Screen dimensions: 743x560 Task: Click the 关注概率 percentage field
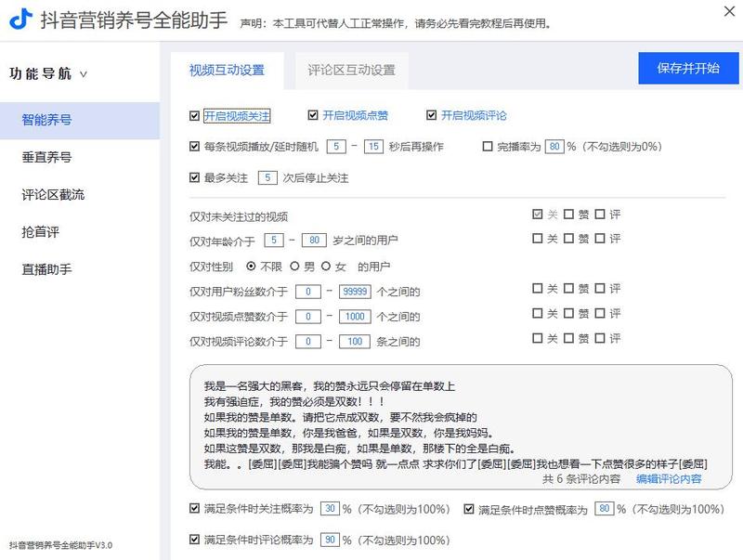[330, 509]
